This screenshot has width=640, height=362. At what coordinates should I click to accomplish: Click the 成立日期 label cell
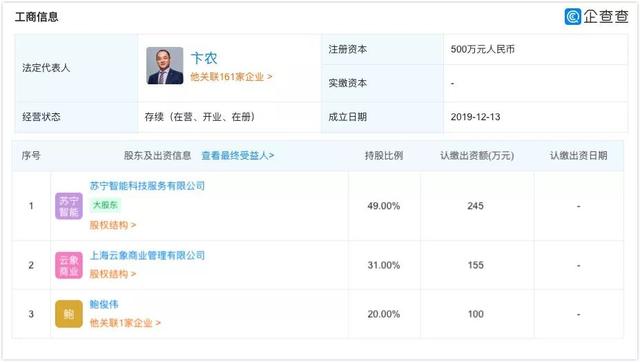coord(382,117)
